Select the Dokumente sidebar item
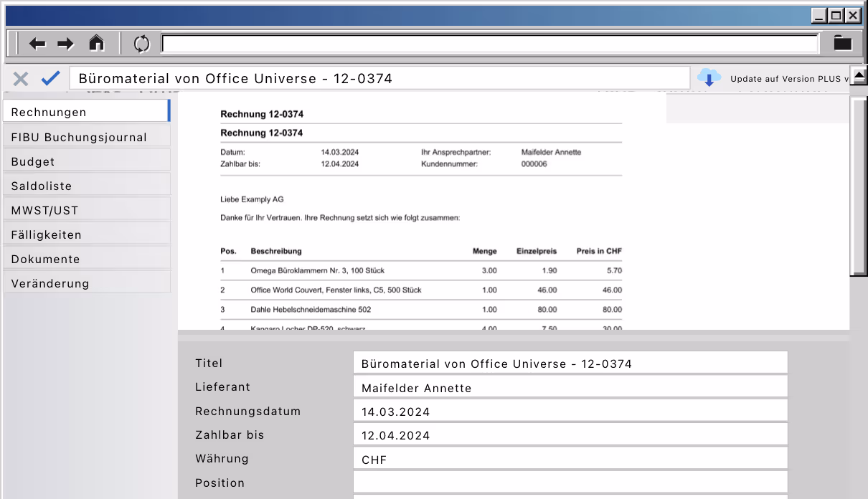This screenshot has width=868, height=499. point(86,259)
